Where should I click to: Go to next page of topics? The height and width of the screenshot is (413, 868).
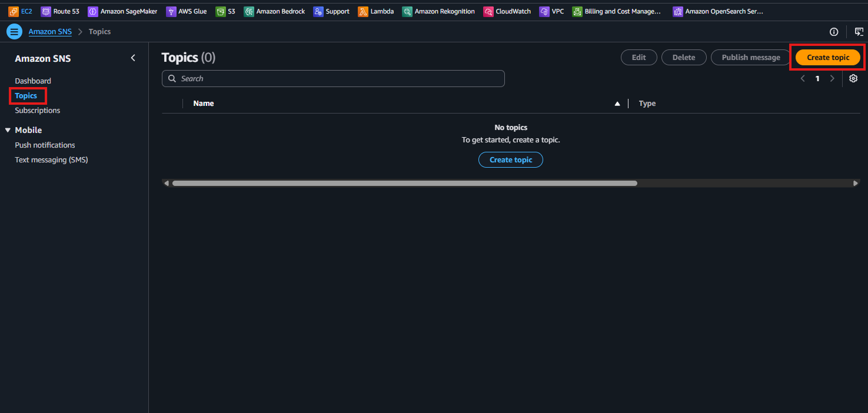(x=832, y=78)
